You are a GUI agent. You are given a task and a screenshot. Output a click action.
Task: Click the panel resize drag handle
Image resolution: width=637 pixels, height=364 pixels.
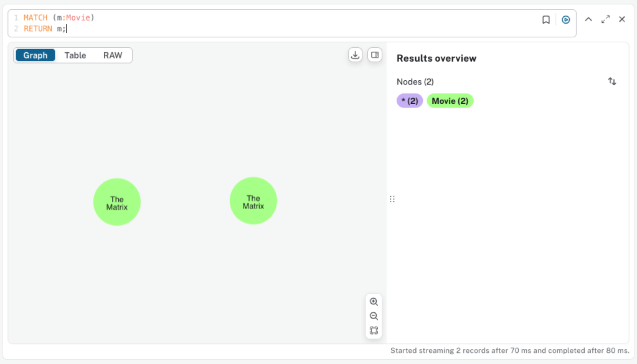[392, 198]
